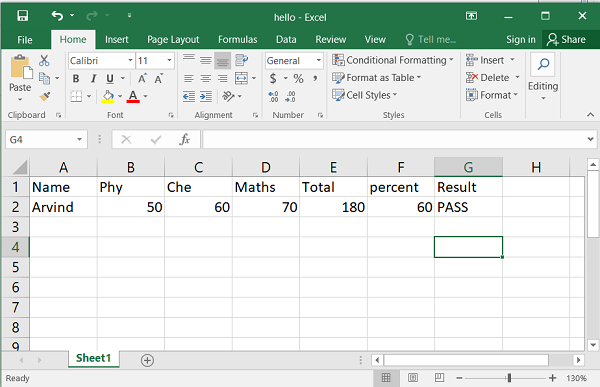Click the Insert Function fx icon

click(184, 139)
